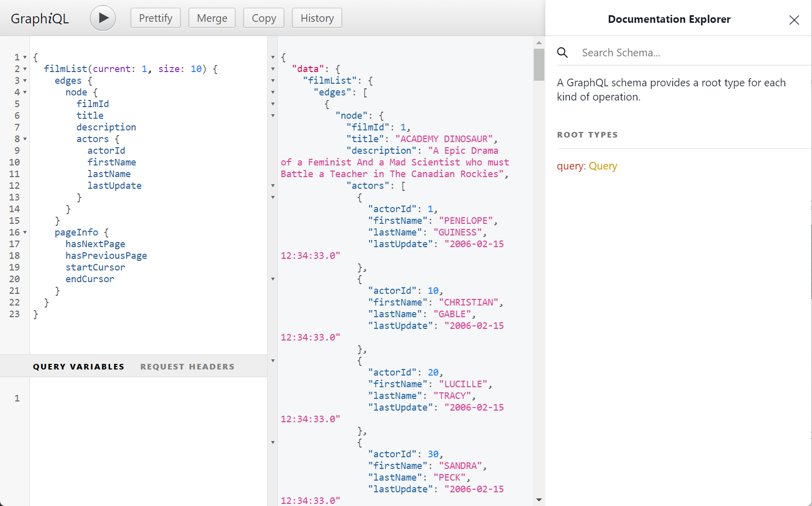Fold the actors block on line 8
812x506 pixels.
coord(25,139)
